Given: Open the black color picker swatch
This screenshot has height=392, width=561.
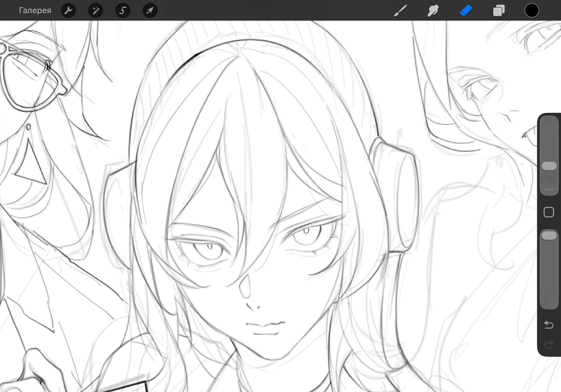Looking at the screenshot, I should tap(532, 11).
